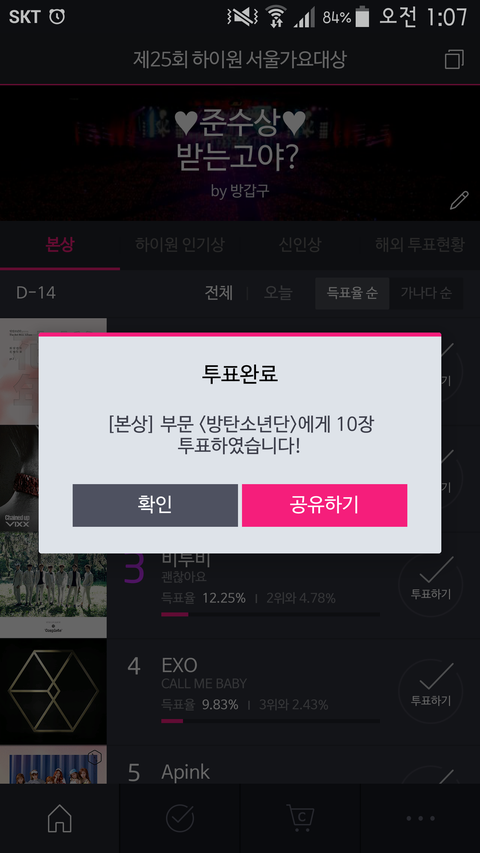480x853 pixels.
Task: Tap the 확인 confirm button
Action: point(155,505)
